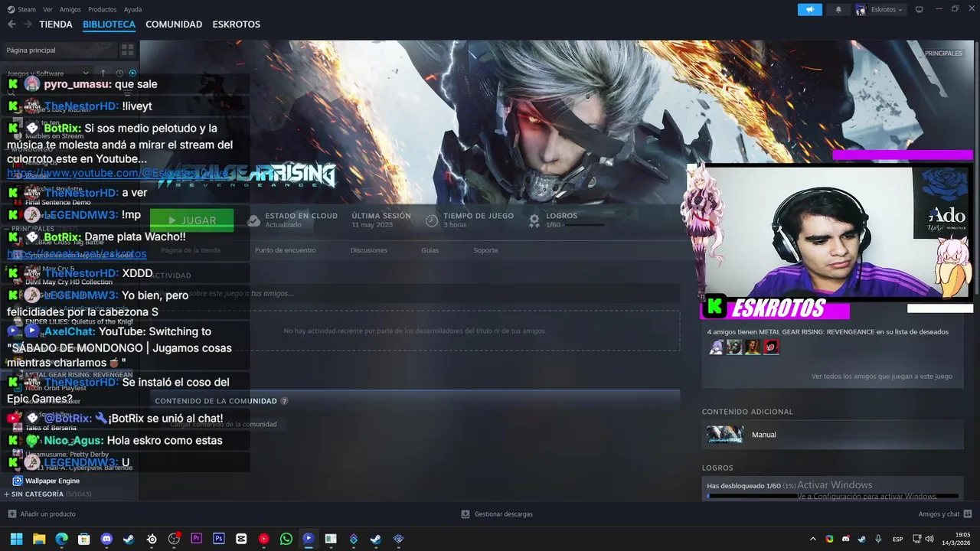
Task: Switch to the COMUNIDAD tab
Action: pyautogui.click(x=174, y=24)
